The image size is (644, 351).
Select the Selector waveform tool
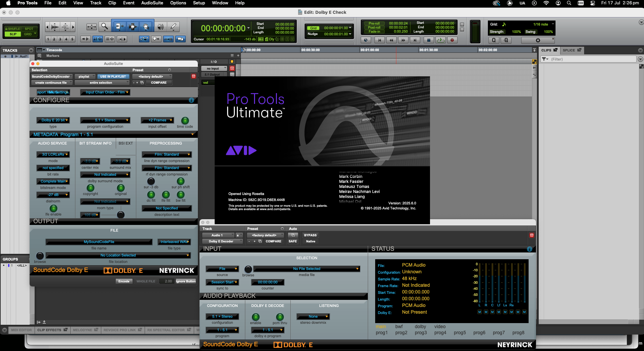[x=132, y=27]
